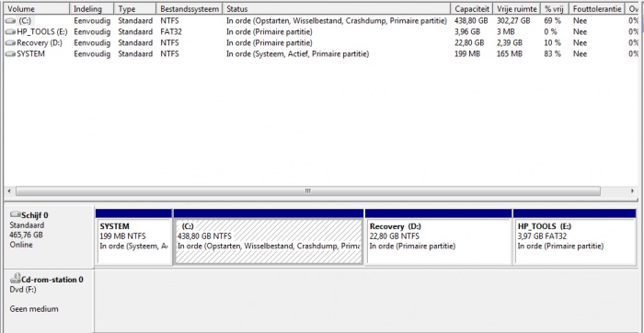Screen dimensions: 644x333
Task: Sort by the % vrij column header
Action: click(555, 8)
